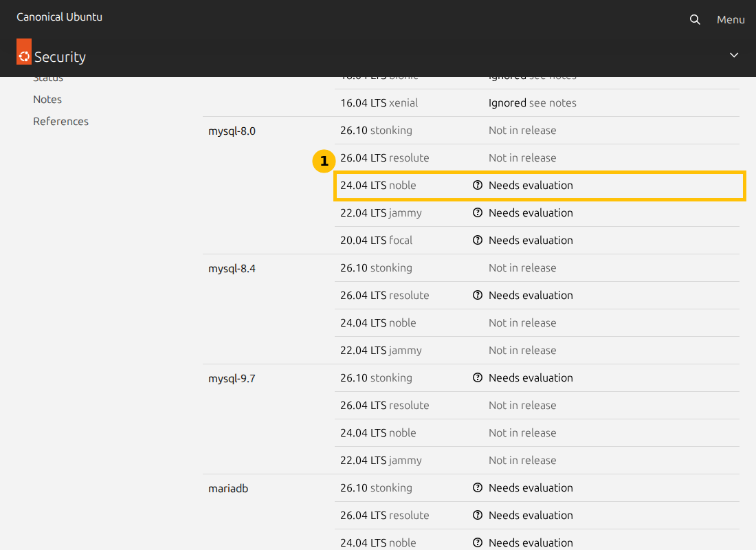Click '22.04 LTS jammy' in the mysql-8.0 group
This screenshot has height=550, width=756.
381,212
